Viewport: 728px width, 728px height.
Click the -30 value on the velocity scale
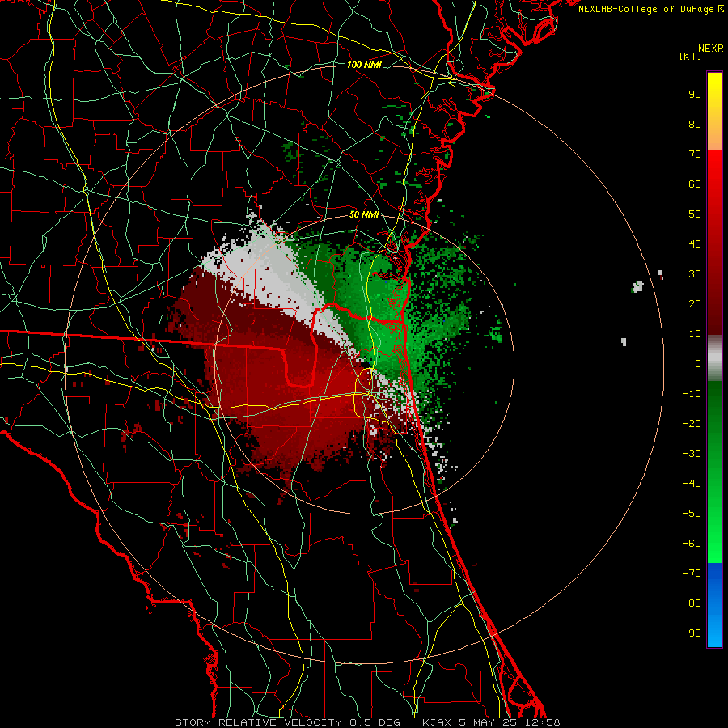tap(692, 454)
